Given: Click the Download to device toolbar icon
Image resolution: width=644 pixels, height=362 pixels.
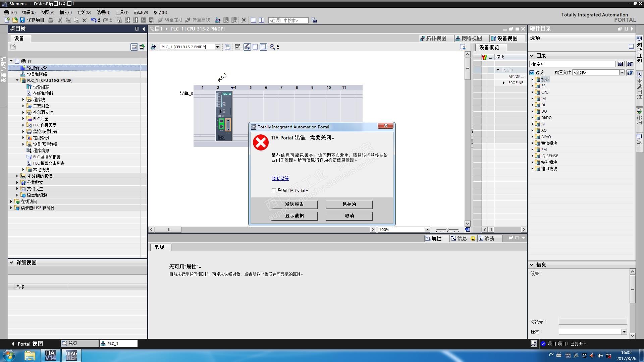Looking at the screenshot, I should tap(127, 20).
